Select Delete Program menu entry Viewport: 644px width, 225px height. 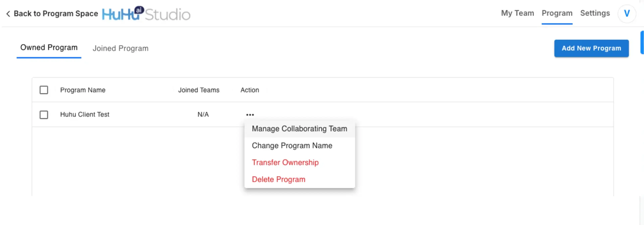pyautogui.click(x=300, y=179)
